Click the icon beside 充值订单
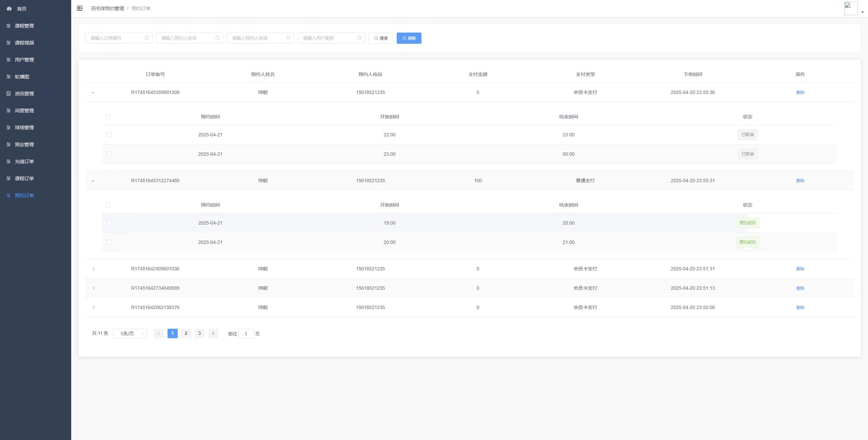Image resolution: width=868 pixels, height=440 pixels. [8, 161]
